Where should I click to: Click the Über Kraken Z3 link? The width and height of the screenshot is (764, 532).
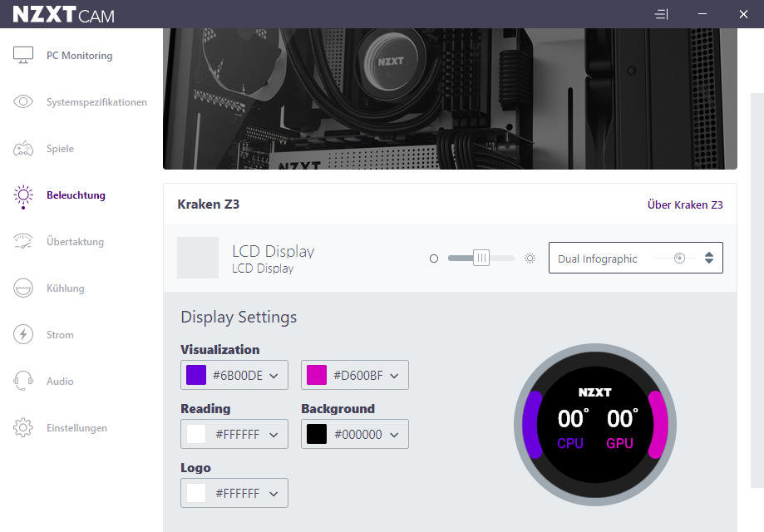685,204
